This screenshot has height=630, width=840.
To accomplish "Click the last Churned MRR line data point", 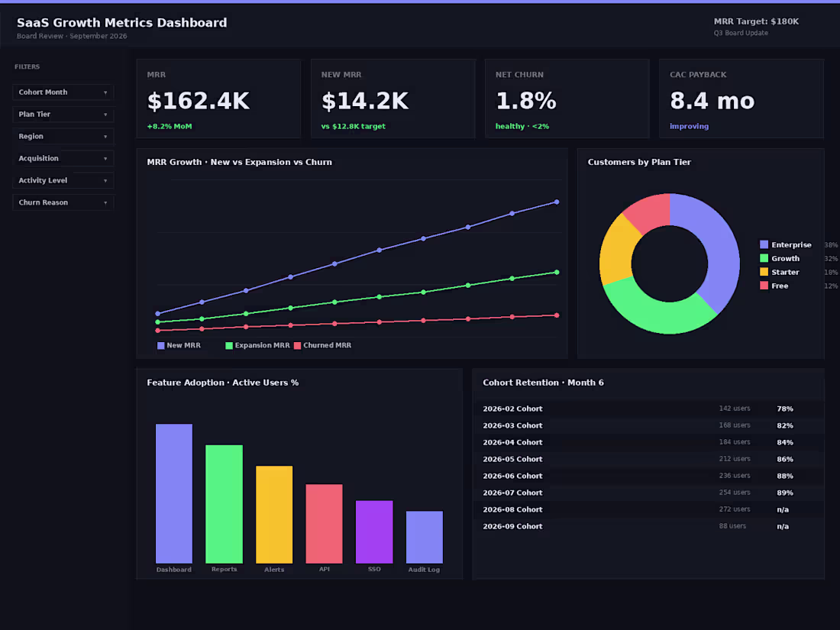I will [x=557, y=315].
